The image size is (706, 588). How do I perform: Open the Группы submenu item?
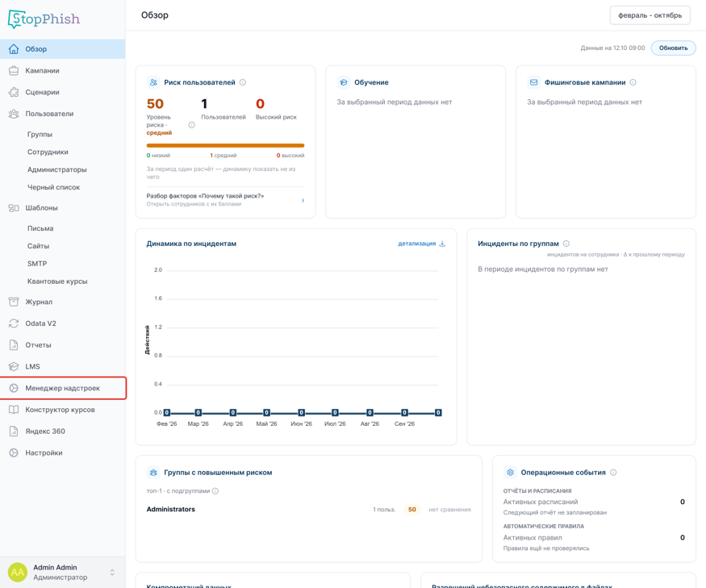coord(40,134)
